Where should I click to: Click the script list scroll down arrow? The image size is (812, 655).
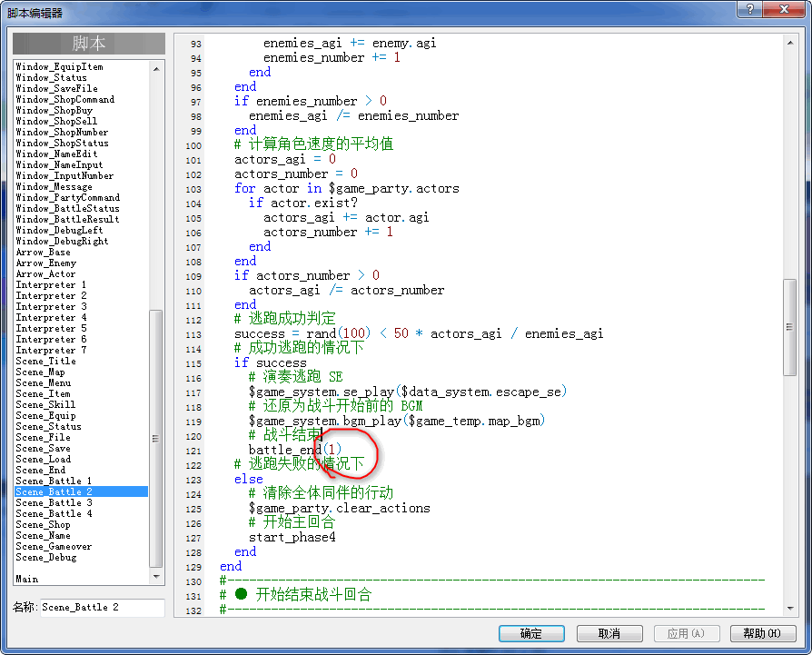156,577
